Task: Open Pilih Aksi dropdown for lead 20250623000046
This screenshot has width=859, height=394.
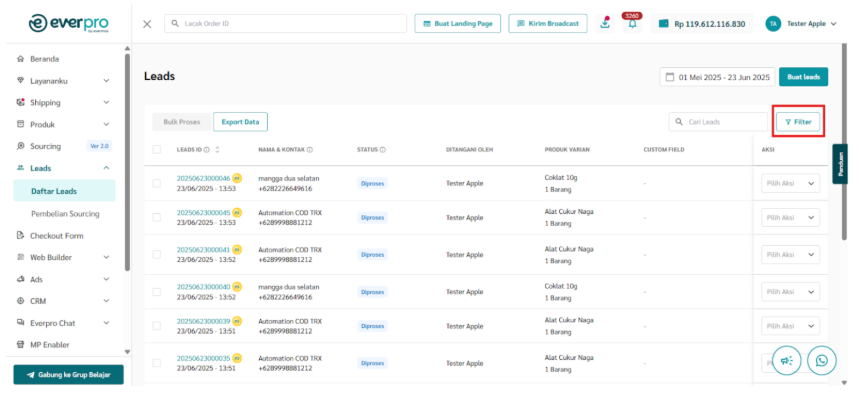Action: point(791,184)
